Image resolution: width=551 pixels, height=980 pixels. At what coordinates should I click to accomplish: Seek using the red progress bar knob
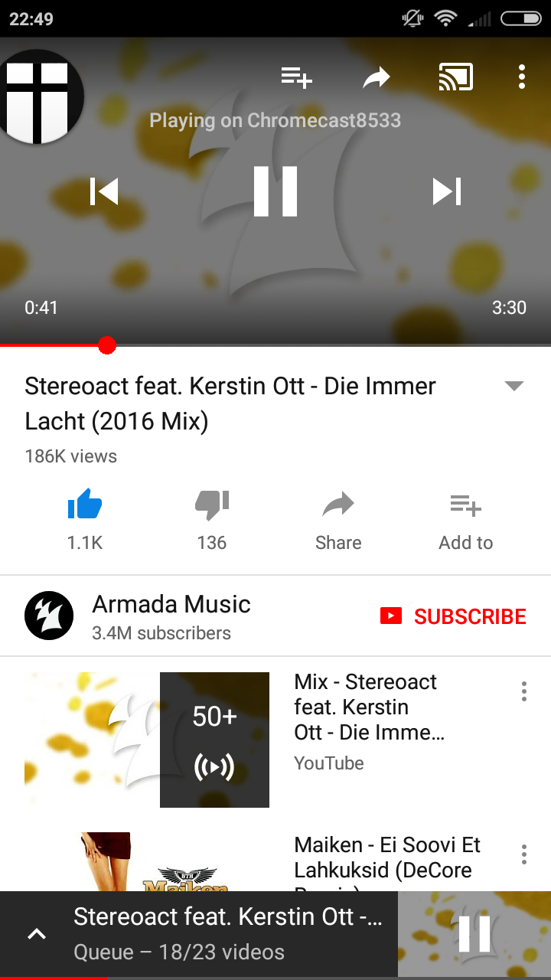point(107,346)
